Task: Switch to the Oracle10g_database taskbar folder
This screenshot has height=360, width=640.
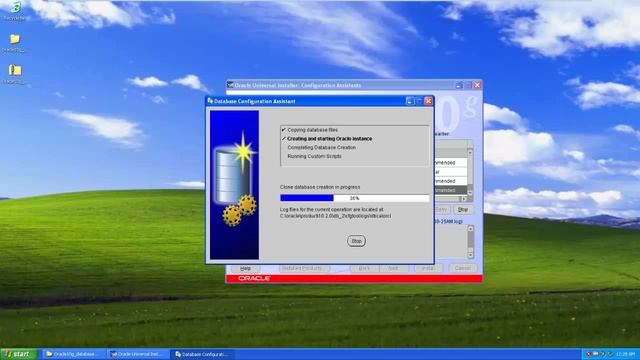Action: pyautogui.click(x=73, y=354)
